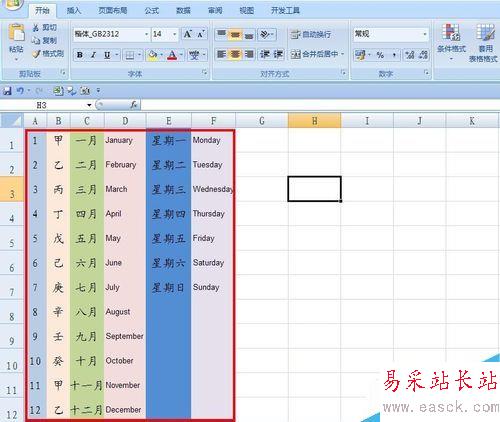Align text right
Screen dimensions: 500x422
pyautogui.click(x=249, y=54)
